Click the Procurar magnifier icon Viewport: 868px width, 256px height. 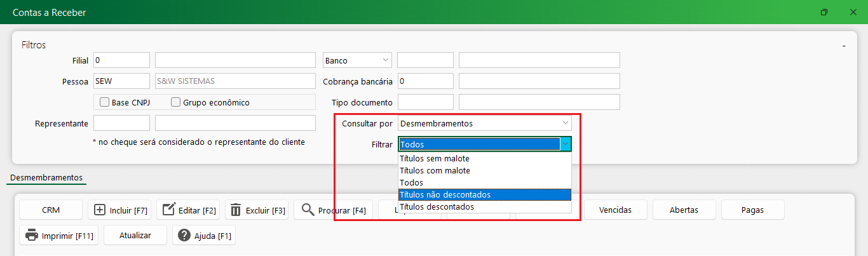click(308, 210)
